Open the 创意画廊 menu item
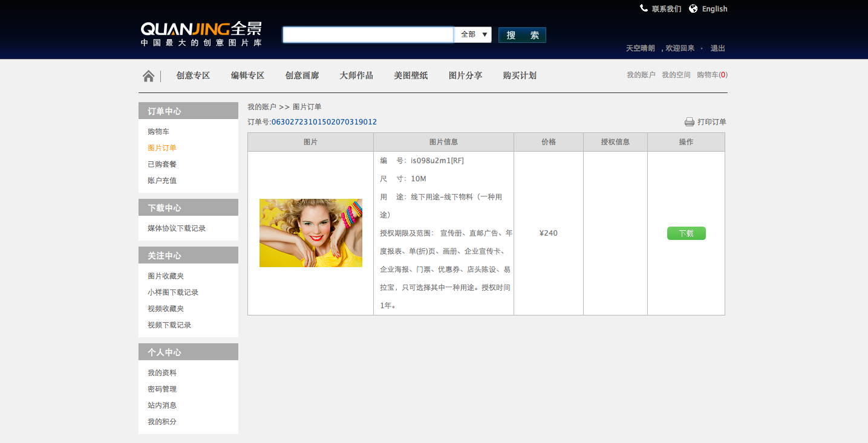The width and height of the screenshot is (868, 443). 302,76
